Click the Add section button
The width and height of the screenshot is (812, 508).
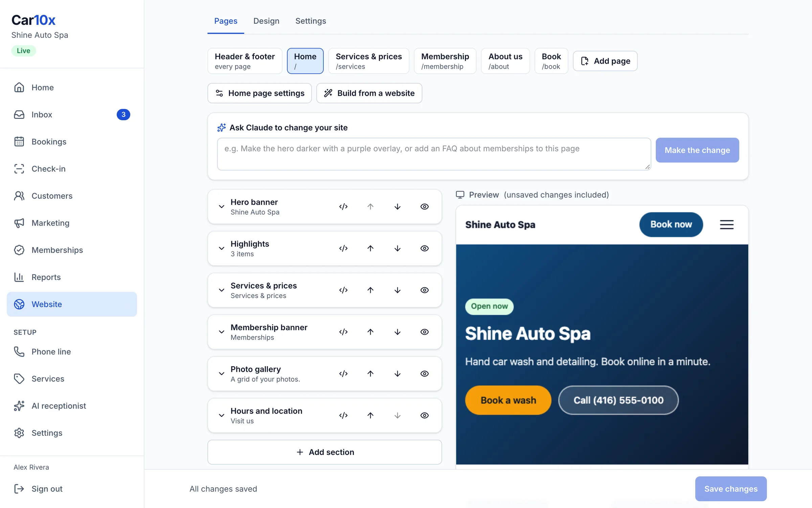pos(324,452)
